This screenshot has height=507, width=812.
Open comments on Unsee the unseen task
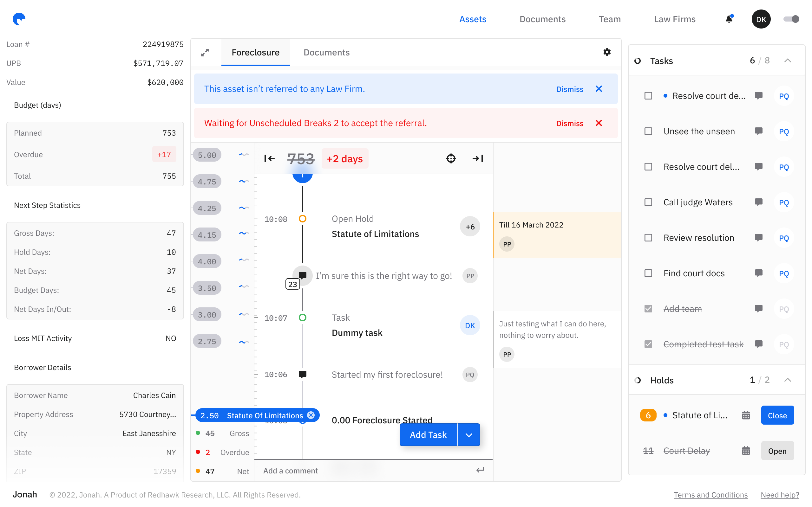(758, 131)
